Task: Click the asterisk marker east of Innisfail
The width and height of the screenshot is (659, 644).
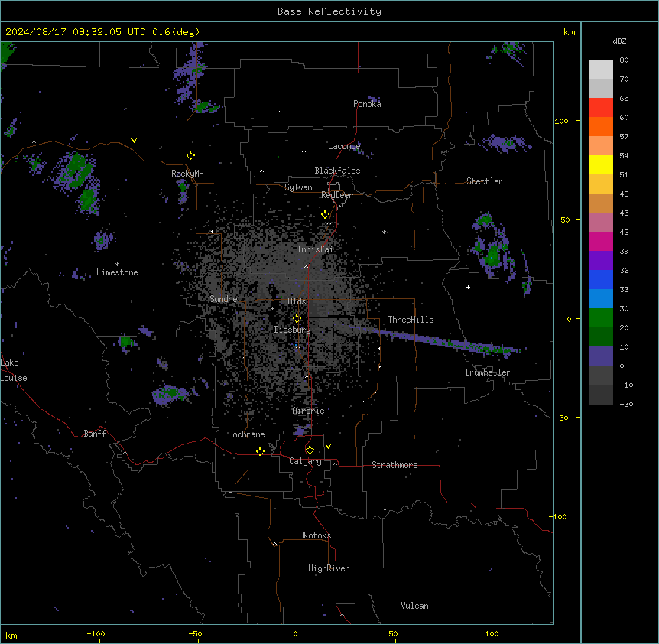Action: [x=384, y=232]
